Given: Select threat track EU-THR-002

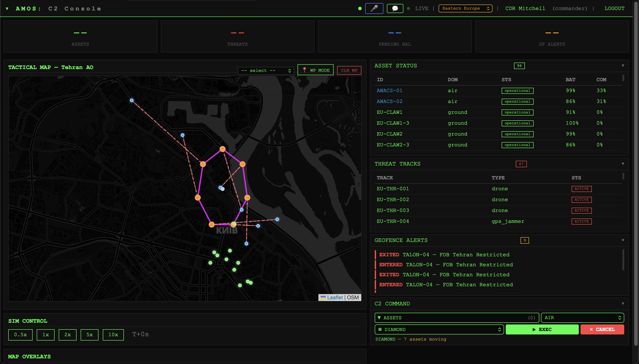Looking at the screenshot, I should click(x=393, y=200).
